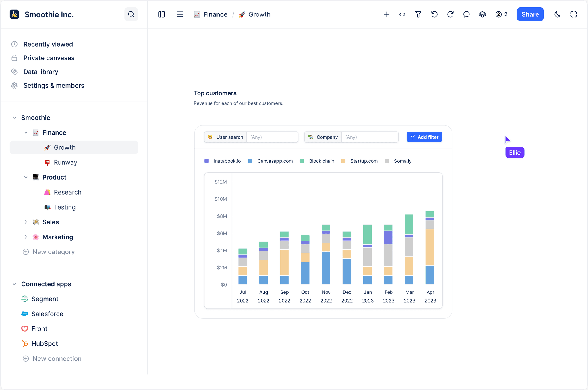The height and width of the screenshot is (390, 588).
Task: Click the plus add icon in toolbar
Action: (386, 14)
